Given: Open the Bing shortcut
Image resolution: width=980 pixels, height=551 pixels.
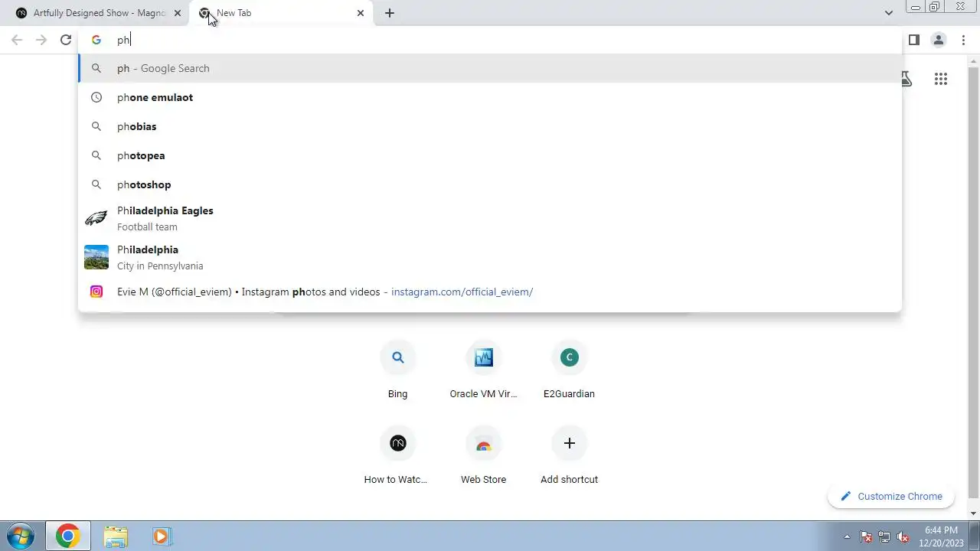Looking at the screenshot, I should click(x=398, y=370).
